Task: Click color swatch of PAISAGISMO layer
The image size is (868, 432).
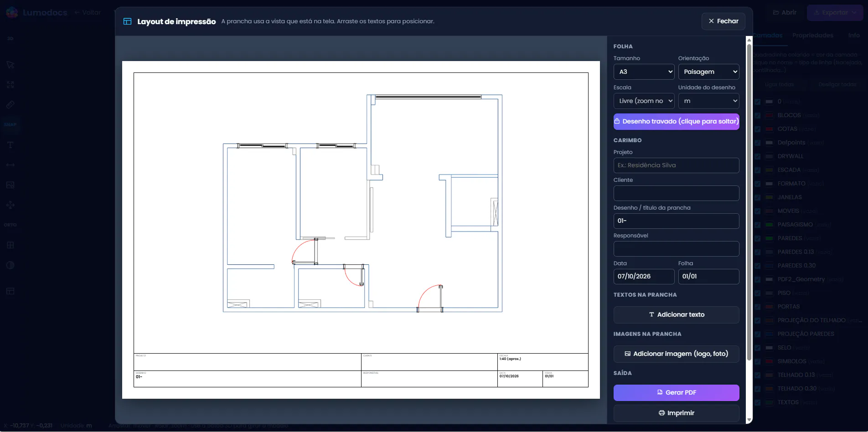Action: [x=770, y=225]
